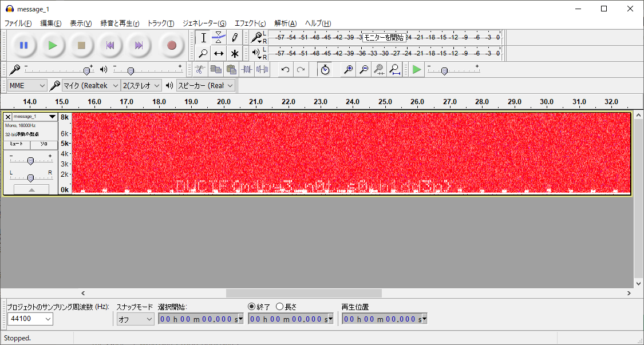Image resolution: width=644 pixels, height=345 pixels.
Task: Solo the message_1 track
Action: (44, 145)
